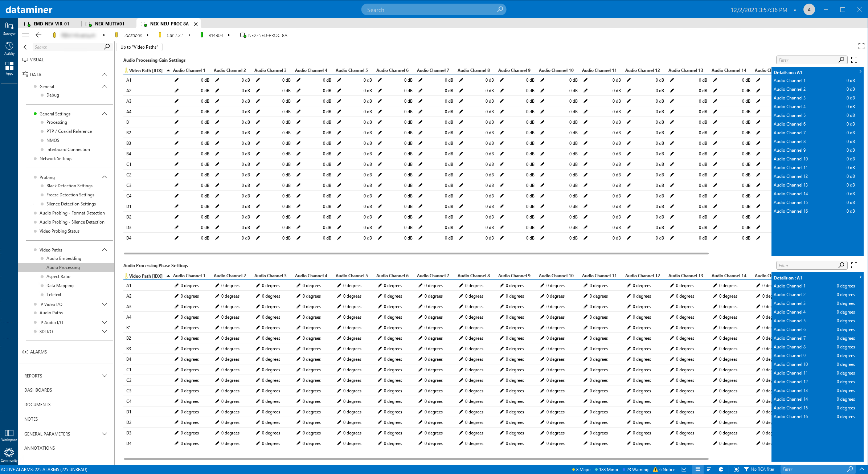Click the top Search bar

434,10
